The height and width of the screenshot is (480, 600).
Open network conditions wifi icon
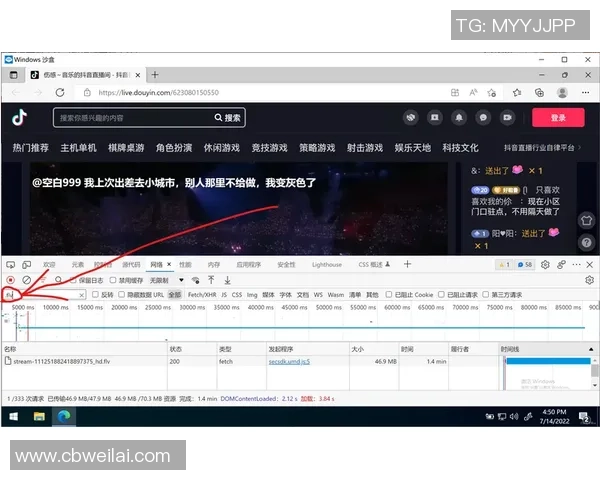196,280
